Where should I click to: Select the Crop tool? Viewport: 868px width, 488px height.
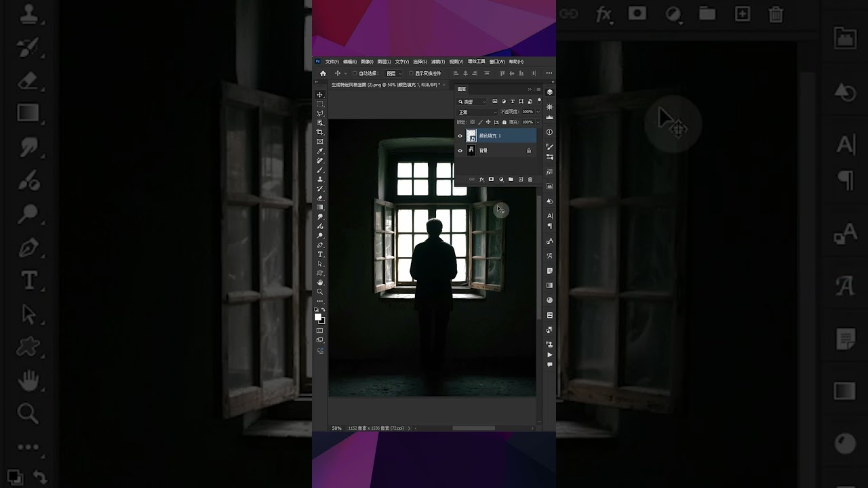point(319,132)
